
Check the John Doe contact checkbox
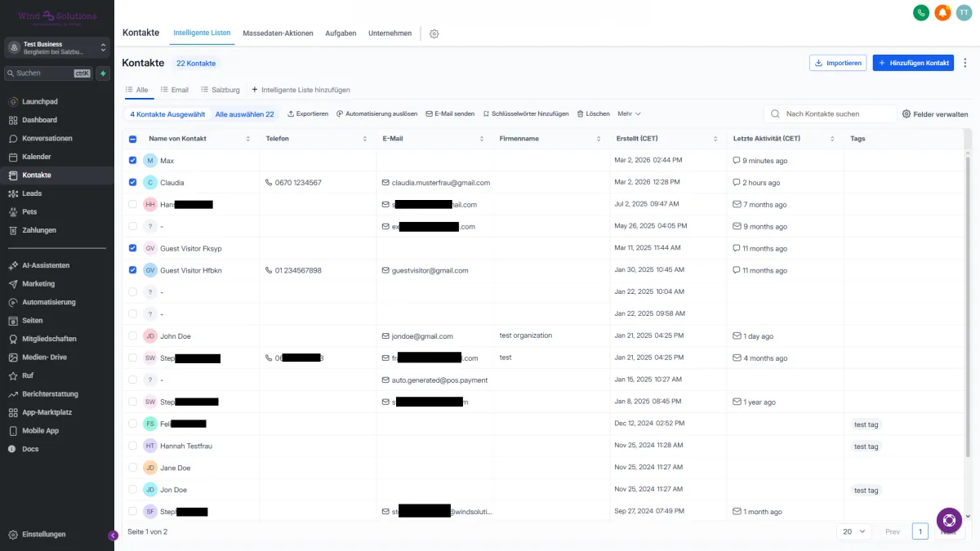(133, 335)
